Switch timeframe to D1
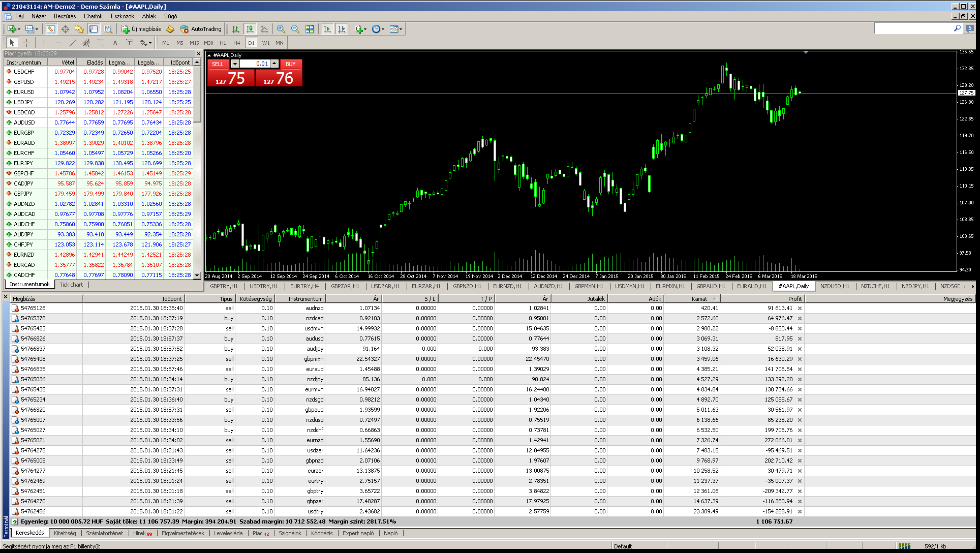Screen dimensions: 980x553 tap(251, 43)
